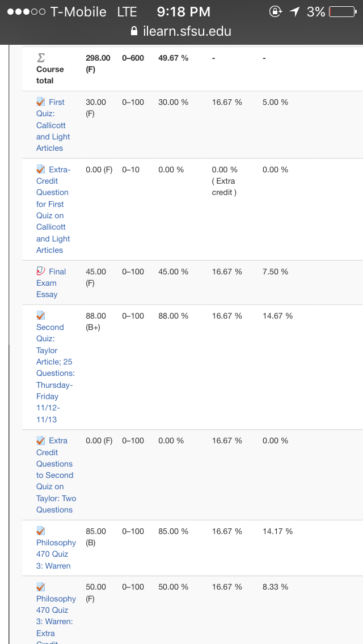Click the assignment icon beside Final Exam Essay
Image resolution: width=363 pixels, height=644 pixels.
coord(40,271)
